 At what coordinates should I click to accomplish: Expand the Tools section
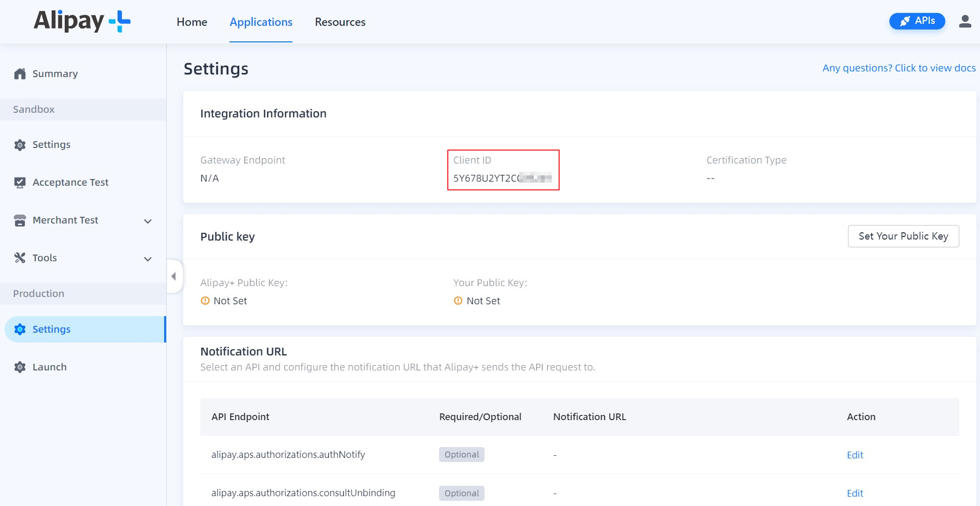148,259
